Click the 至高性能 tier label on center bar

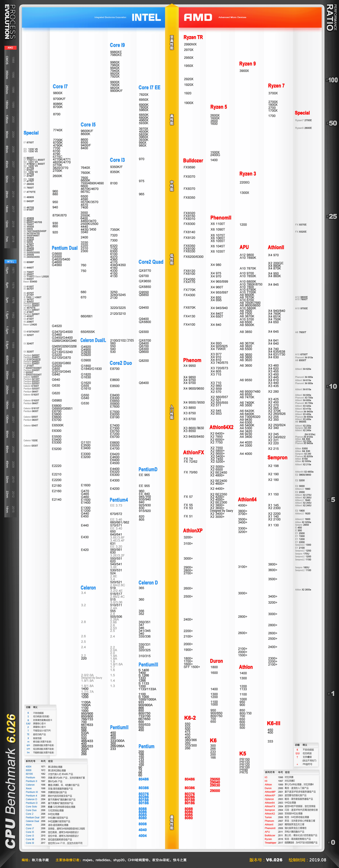tap(172, 42)
